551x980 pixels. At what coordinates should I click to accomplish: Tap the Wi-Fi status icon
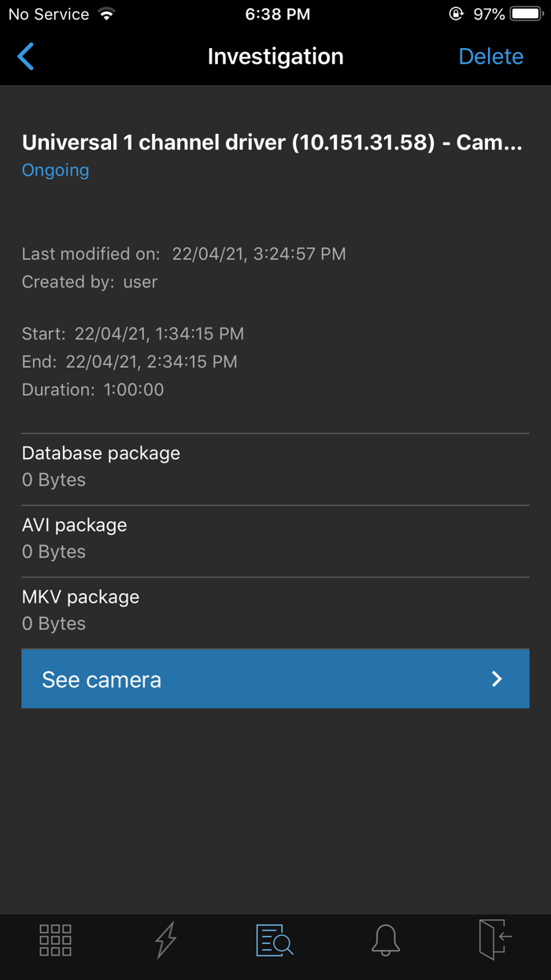coord(107,14)
